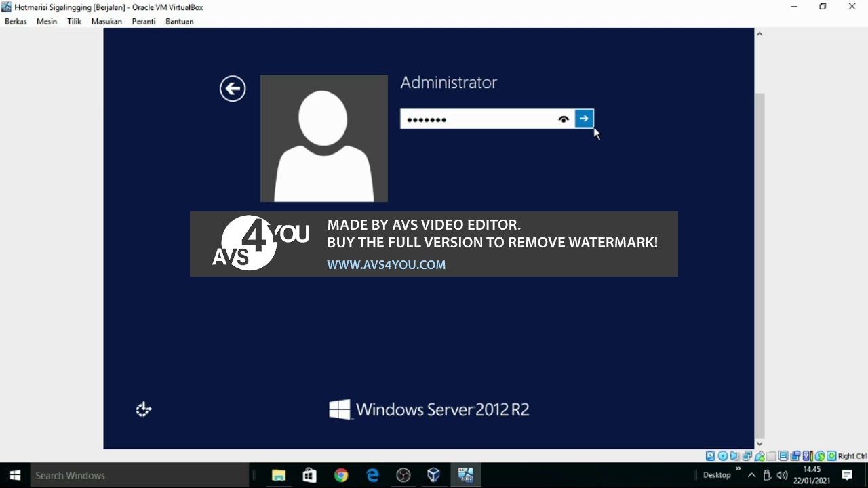Image resolution: width=868 pixels, height=488 pixels.
Task: Submit password with the arrow button
Action: pyautogui.click(x=584, y=119)
